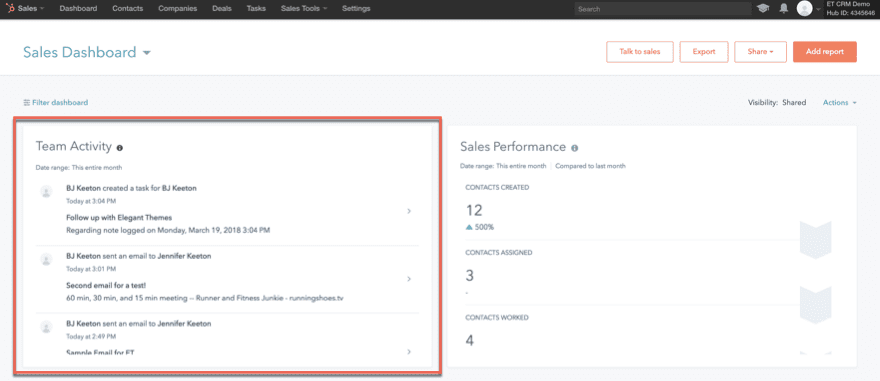Viewport: 880px width, 381px height.
Task: Click the Filter dashboard link
Action: (x=60, y=103)
